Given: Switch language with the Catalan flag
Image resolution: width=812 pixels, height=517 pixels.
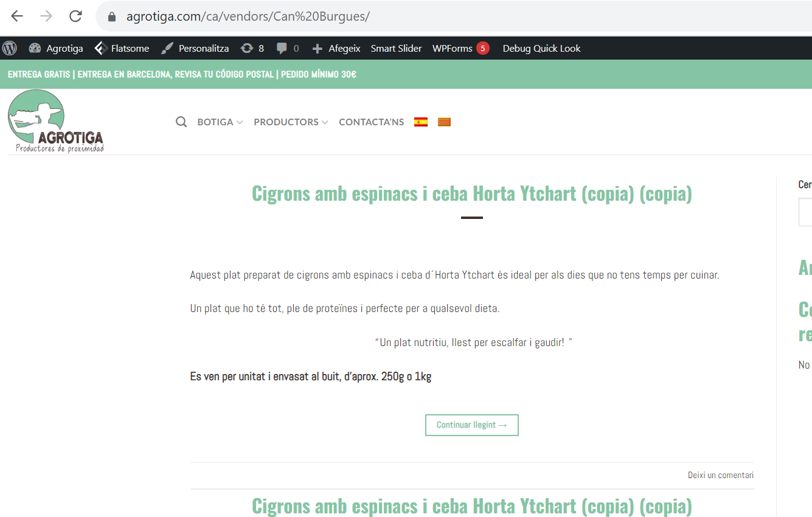Looking at the screenshot, I should click(x=445, y=122).
